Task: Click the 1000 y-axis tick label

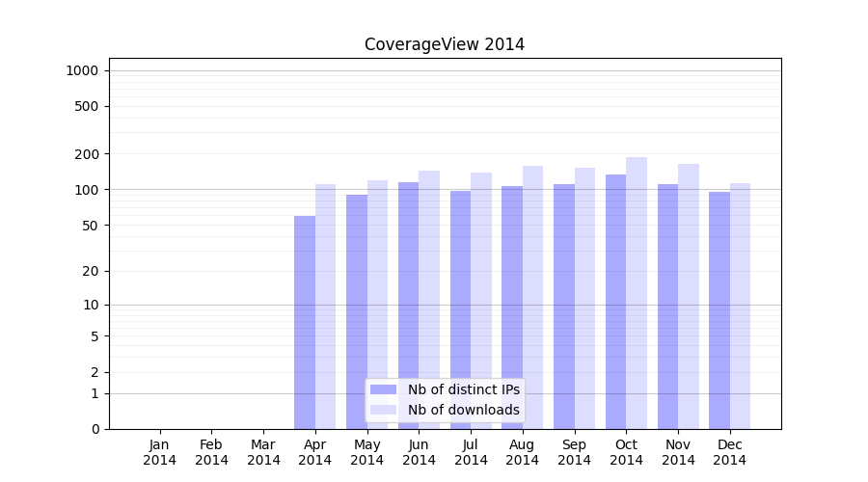Action: pos(82,70)
